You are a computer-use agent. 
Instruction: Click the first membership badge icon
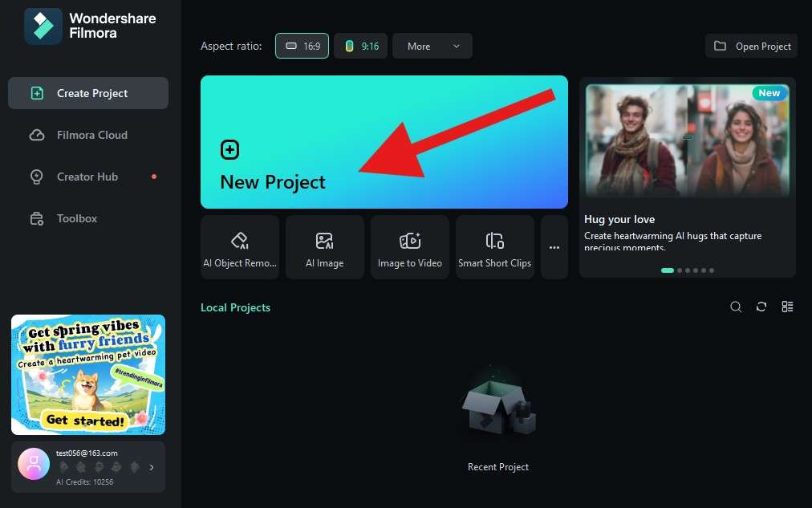coord(63,467)
